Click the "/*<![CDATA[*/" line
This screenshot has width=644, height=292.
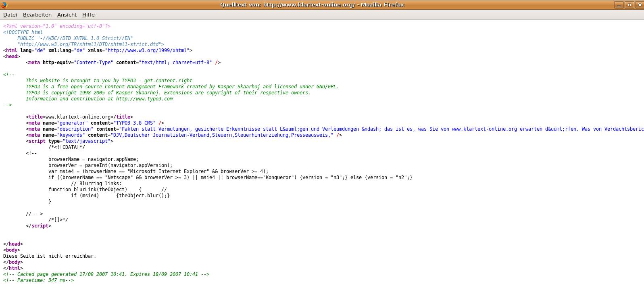67,147
